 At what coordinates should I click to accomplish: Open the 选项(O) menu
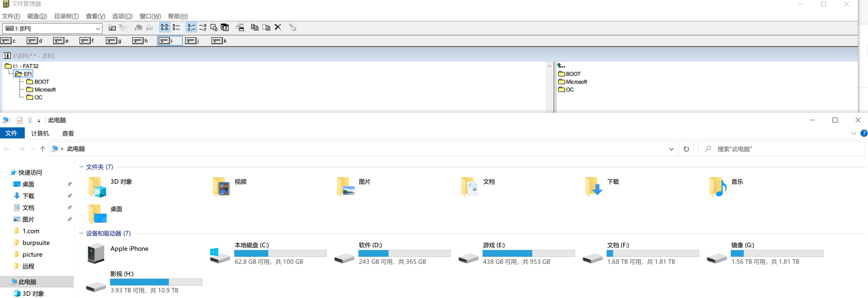(x=122, y=16)
